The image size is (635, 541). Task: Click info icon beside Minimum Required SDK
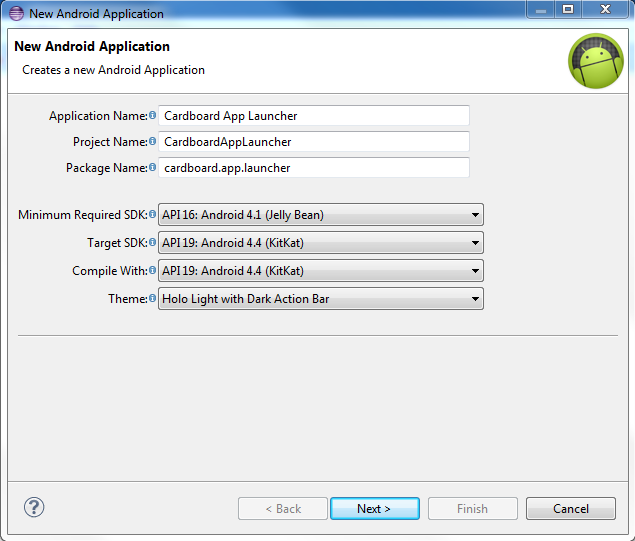(153, 214)
